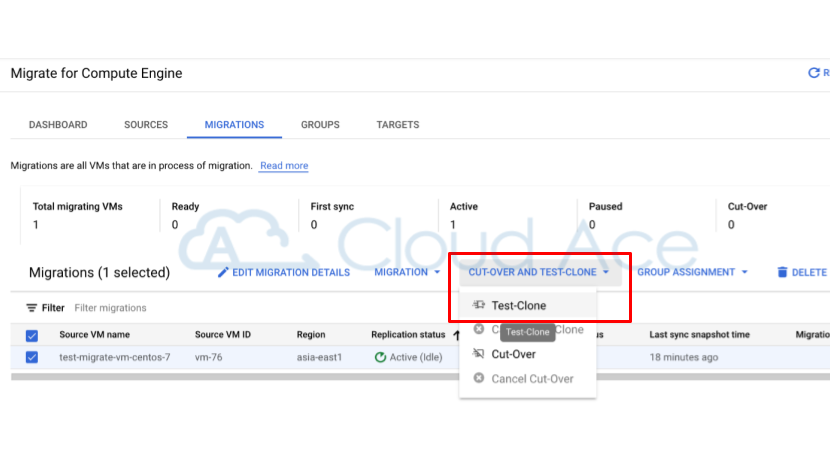Uncheck the test-migrate-vm-centos-7 row checkbox
The width and height of the screenshot is (830, 470).
tap(32, 357)
